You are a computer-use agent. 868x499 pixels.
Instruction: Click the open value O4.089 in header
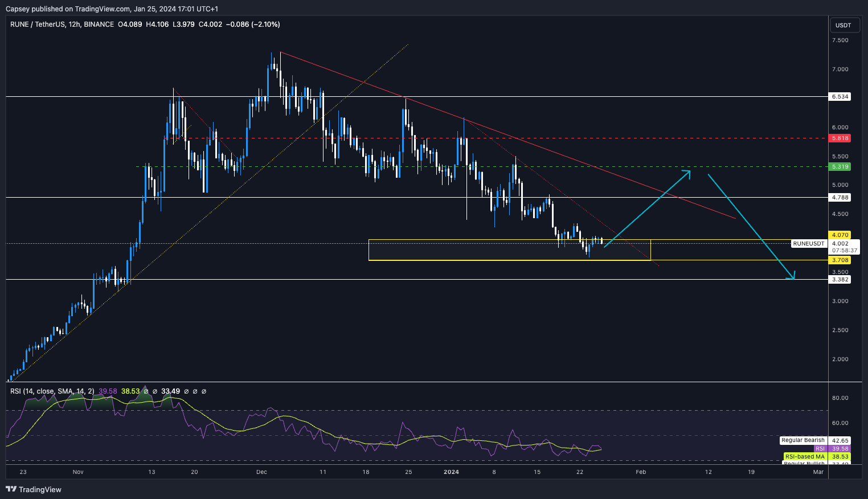pyautogui.click(x=130, y=24)
